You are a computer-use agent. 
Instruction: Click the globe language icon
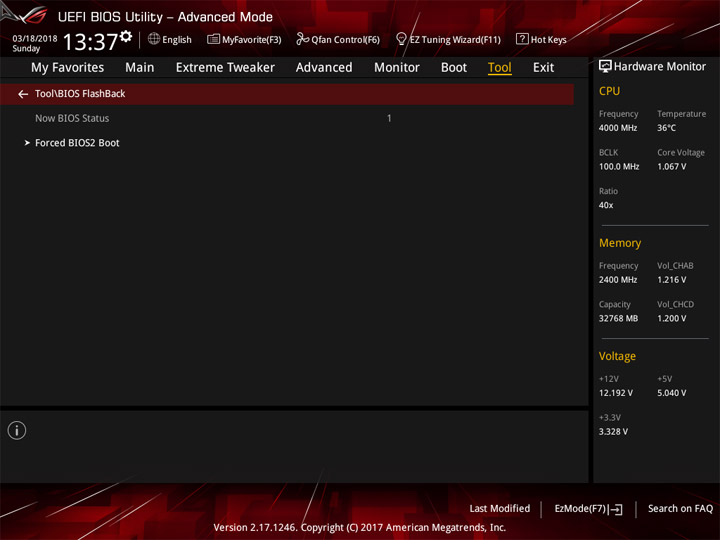tap(154, 39)
